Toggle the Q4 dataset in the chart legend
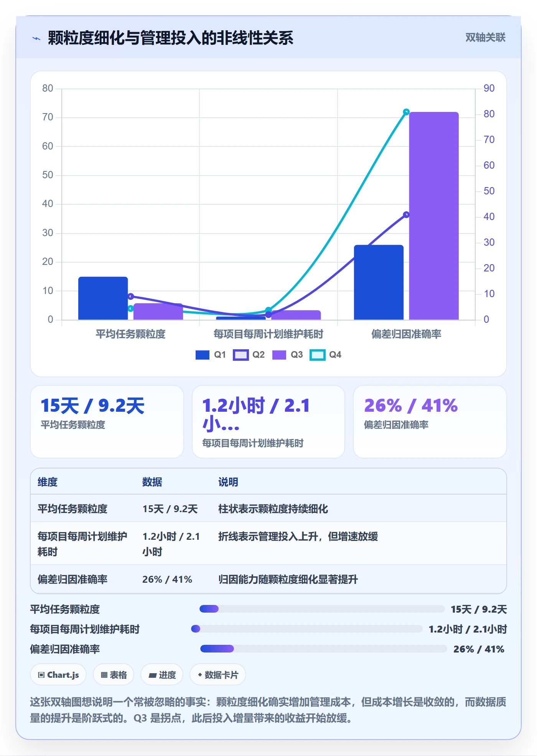This screenshot has width=537, height=756. tap(325, 355)
